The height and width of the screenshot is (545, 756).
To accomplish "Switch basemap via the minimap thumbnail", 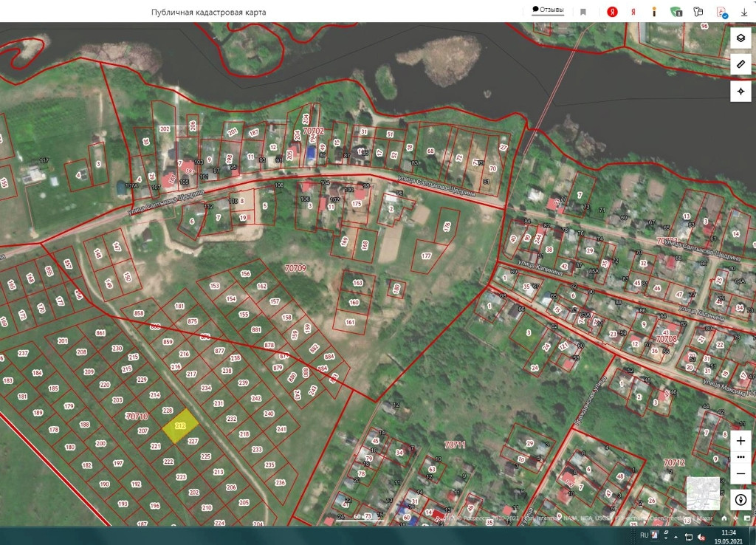I will (x=703, y=493).
